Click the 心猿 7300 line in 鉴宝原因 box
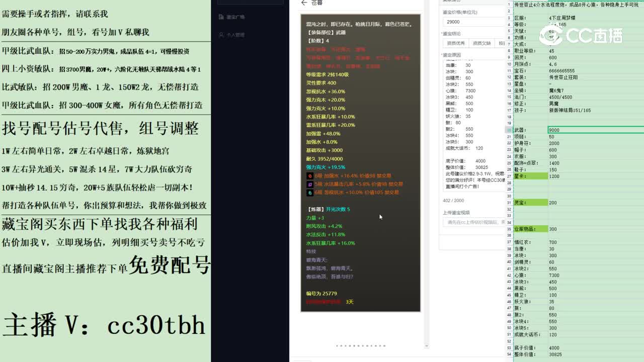The width and height of the screenshot is (644, 362). click(460, 91)
